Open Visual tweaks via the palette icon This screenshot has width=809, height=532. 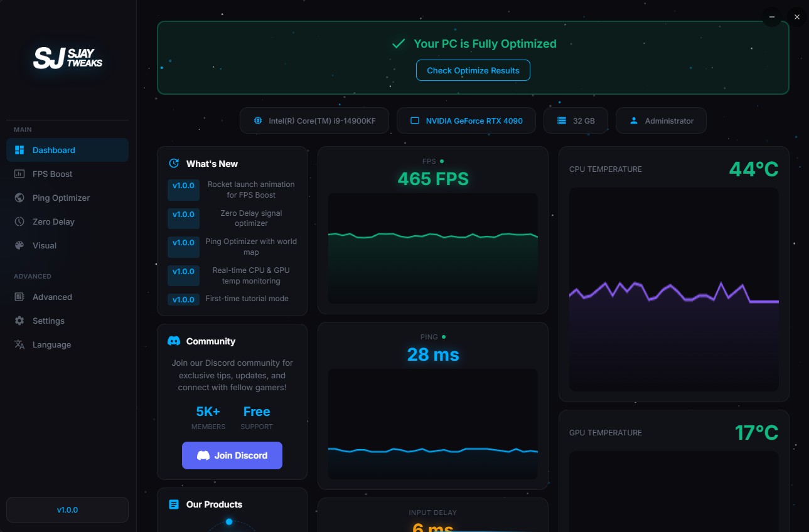point(19,245)
